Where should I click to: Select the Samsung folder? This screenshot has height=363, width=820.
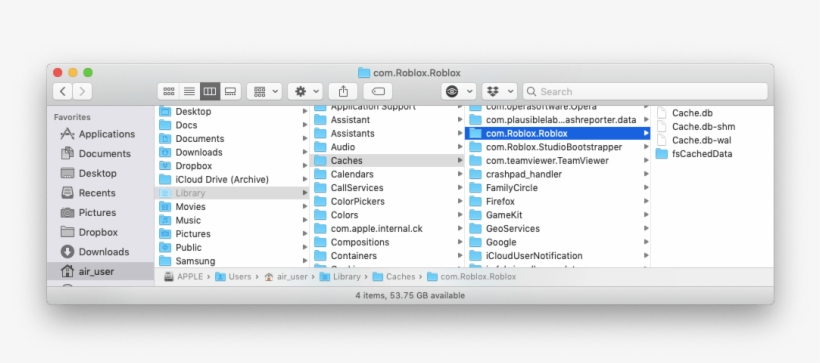[233, 261]
